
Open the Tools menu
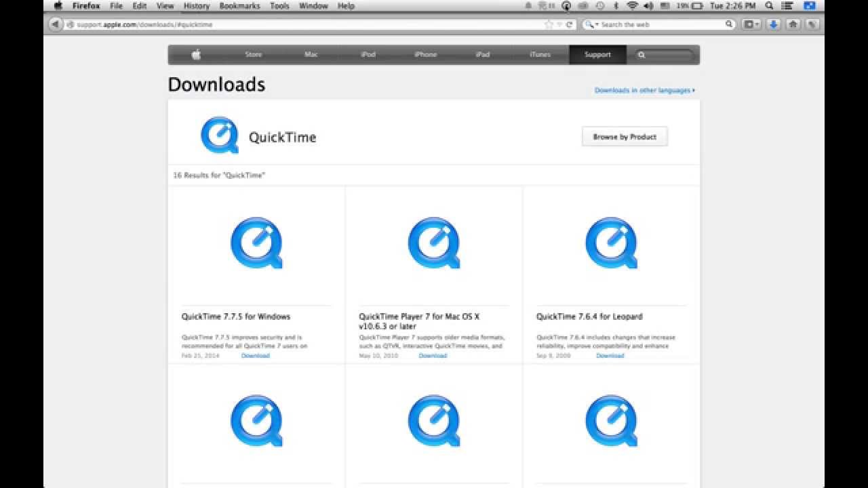pyautogui.click(x=279, y=5)
